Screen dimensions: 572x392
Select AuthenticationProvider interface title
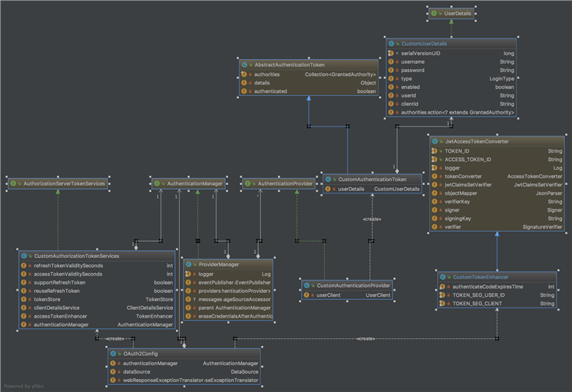click(x=286, y=183)
